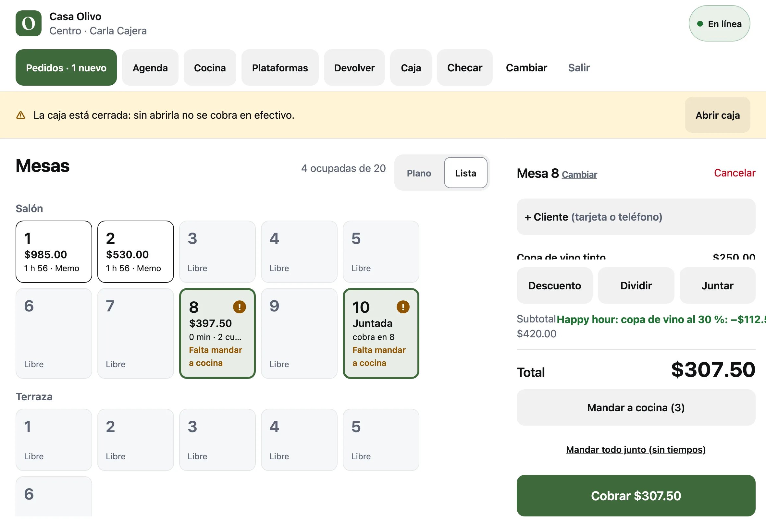The height and width of the screenshot is (532, 766).
Task: Click the warning triangle icon in banner
Action: (x=21, y=115)
